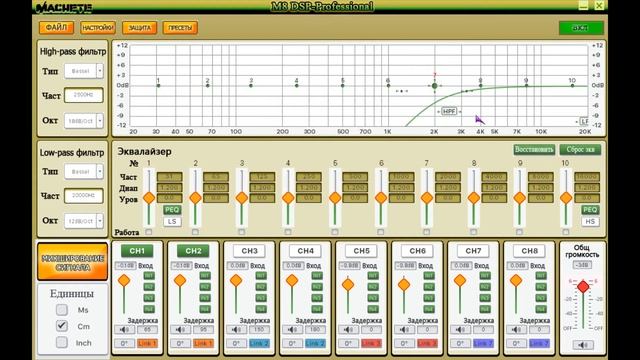This screenshot has width=640, height=360.
Task: Select EQ point 7 on the frequency graph
Action: pyautogui.click(x=435, y=86)
